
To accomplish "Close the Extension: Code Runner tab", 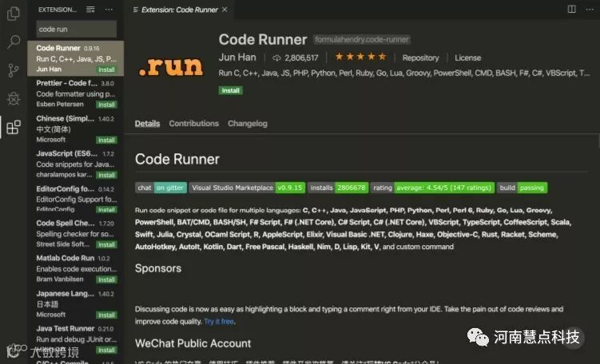I will tap(225, 10).
